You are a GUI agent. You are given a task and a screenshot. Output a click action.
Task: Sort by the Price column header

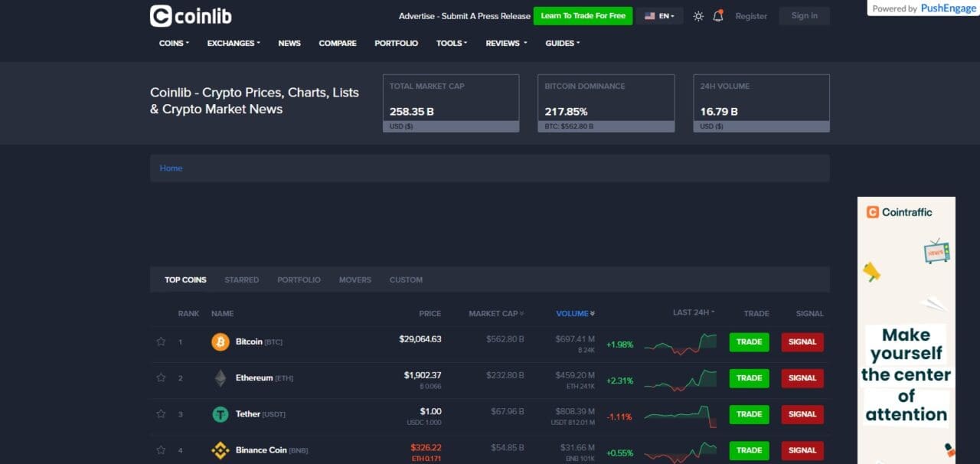pos(430,313)
